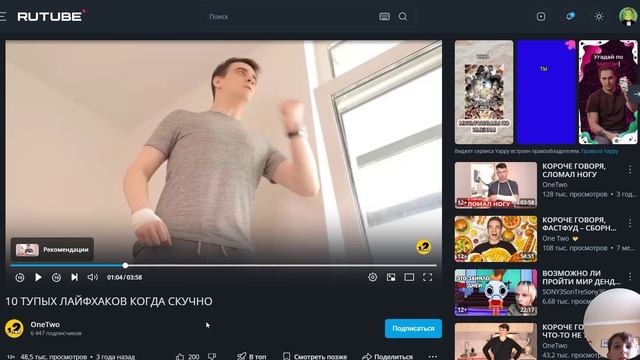The image size is (640, 360).
Task: Click video title 10 ТУПЫХ ЛАЙФХАКОВ
Action: coord(109,301)
